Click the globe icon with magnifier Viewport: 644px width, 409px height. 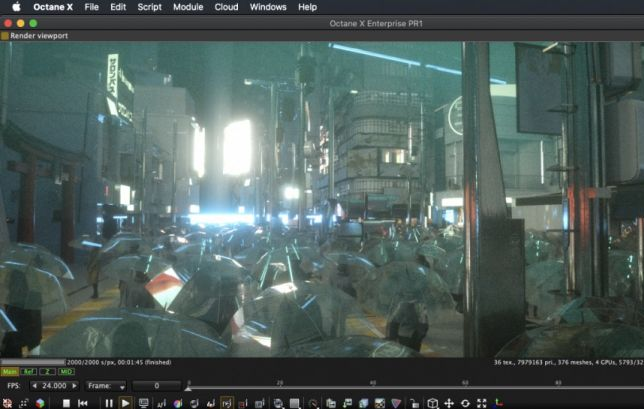(278, 403)
